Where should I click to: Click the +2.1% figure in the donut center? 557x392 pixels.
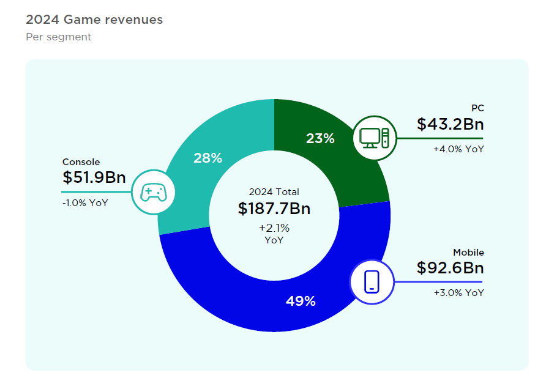coord(274,228)
